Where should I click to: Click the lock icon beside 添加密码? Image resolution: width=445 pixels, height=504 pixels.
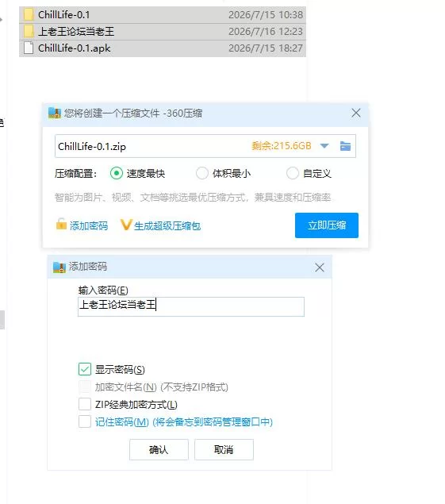pos(61,224)
